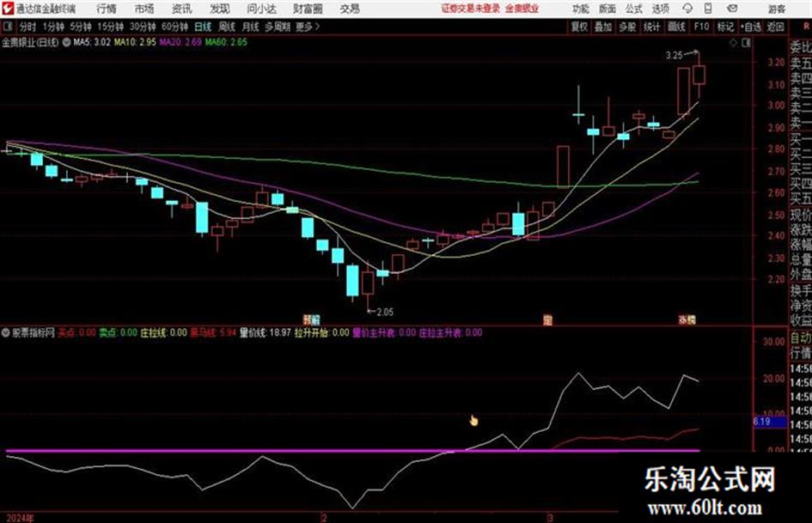Click the 标记 mark toolbar button
Viewport: 812px width, 523px height.
point(725,27)
